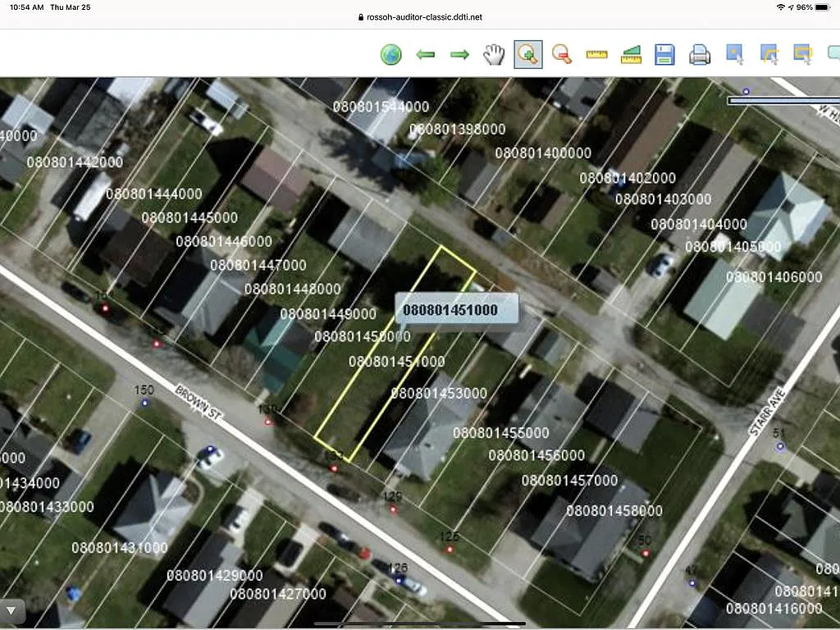Click parcel label 080801453000 on map
Viewport: 840px width, 630px height.
438,393
